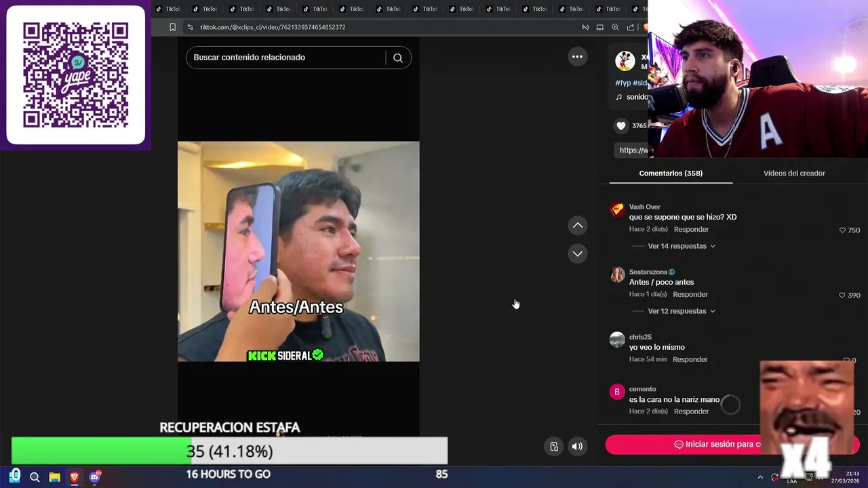Reply to Seatarazona's comment
The height and width of the screenshot is (488, 868).
(x=690, y=294)
